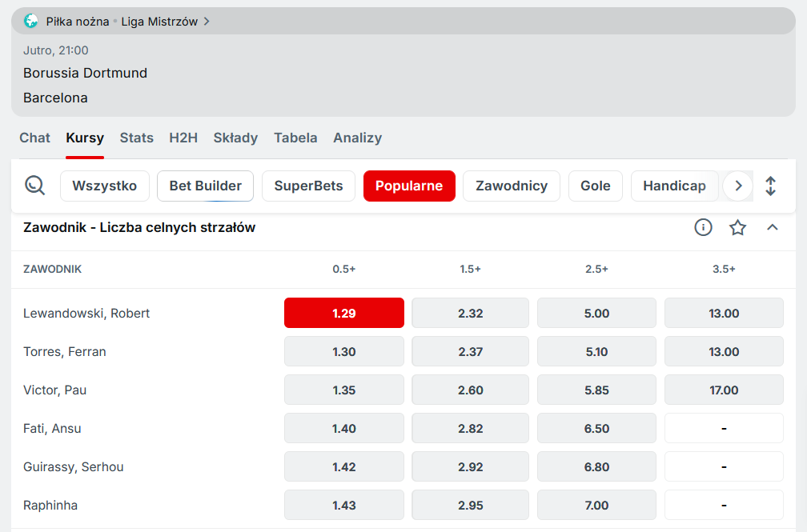Image resolution: width=807 pixels, height=532 pixels.
Task: Deselect Lewandowski 0.5+ odds 1.29
Action: click(x=344, y=313)
